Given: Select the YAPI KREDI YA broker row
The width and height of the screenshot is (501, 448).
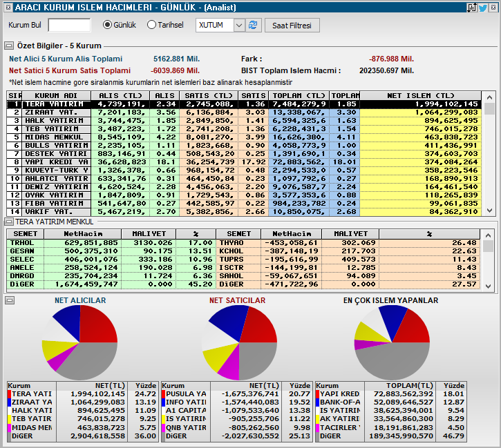Looking at the screenshot, I should click(x=244, y=162).
